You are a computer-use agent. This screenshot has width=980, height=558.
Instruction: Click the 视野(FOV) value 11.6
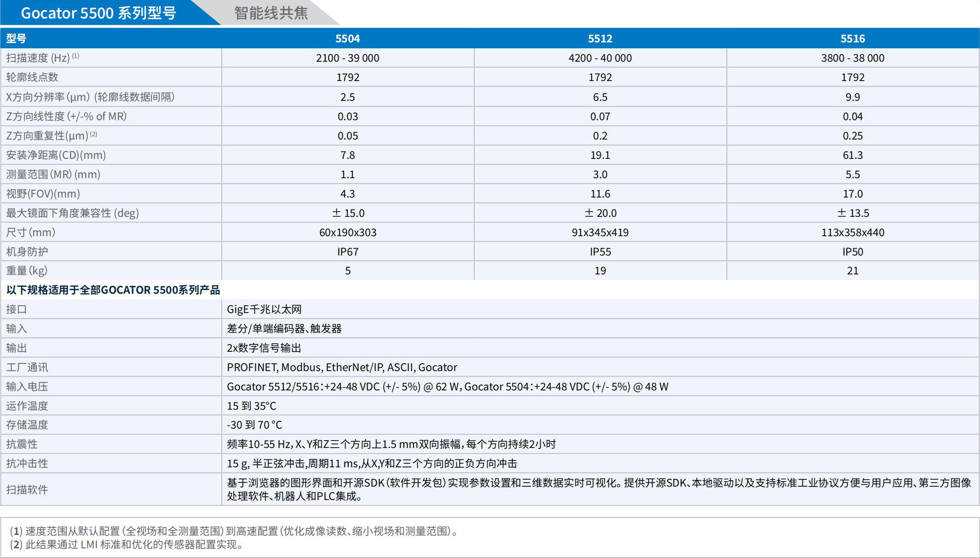(x=600, y=193)
